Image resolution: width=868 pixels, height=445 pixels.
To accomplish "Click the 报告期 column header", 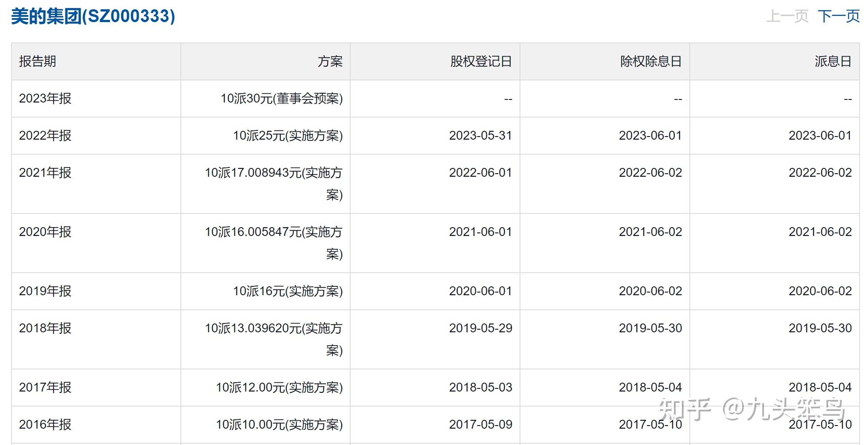I will tap(38, 61).
